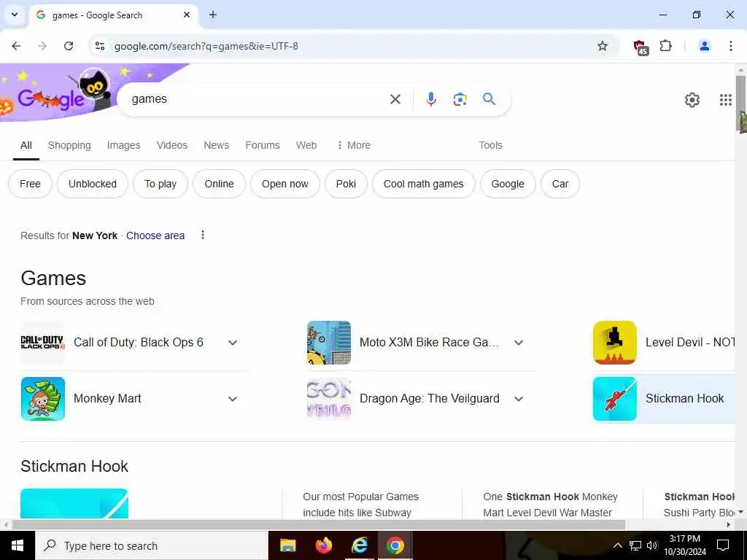Open the red shield extension with 45 badge

[640, 47]
